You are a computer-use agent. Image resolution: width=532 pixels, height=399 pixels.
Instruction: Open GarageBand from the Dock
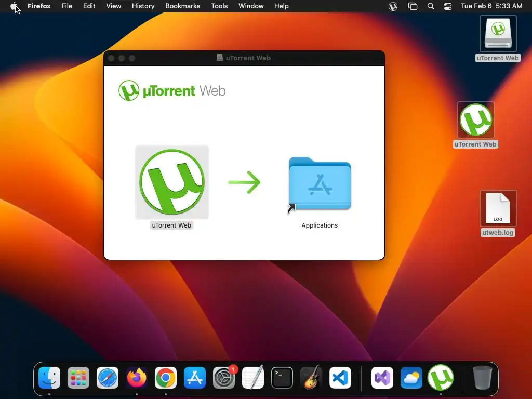point(311,378)
